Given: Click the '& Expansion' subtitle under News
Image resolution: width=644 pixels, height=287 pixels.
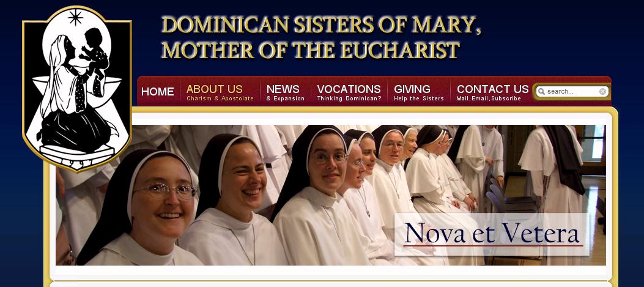Looking at the screenshot, I should (x=286, y=99).
